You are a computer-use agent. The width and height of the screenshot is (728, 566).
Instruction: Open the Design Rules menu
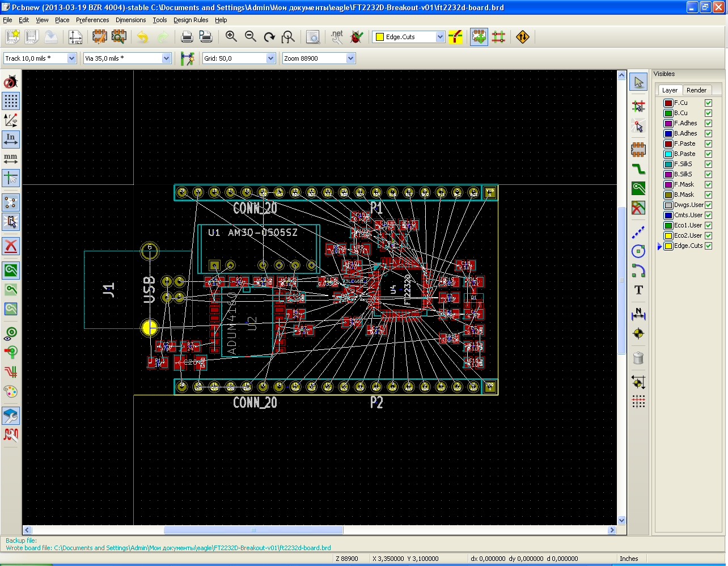tap(191, 20)
